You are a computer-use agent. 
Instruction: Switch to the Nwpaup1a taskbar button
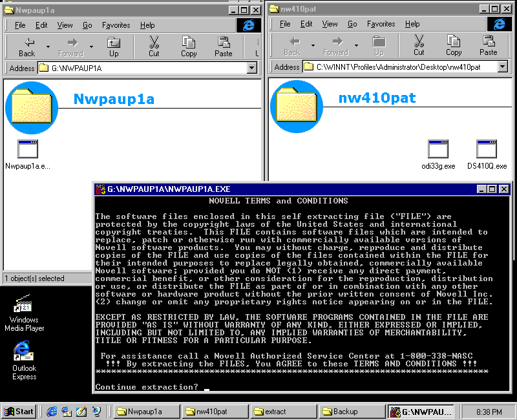147,412
